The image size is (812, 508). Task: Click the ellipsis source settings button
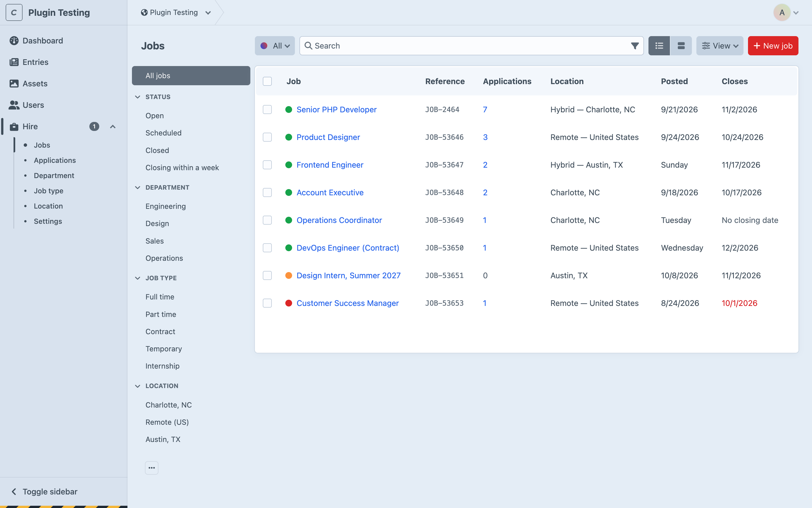pos(152,468)
